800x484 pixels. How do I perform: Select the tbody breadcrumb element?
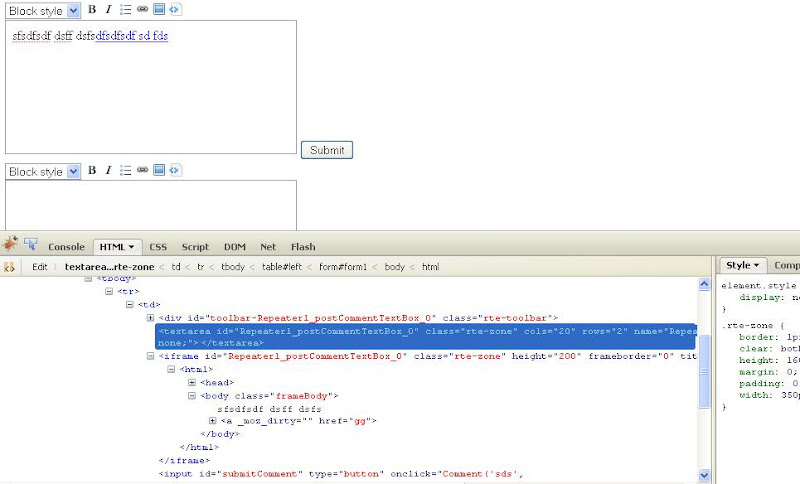[233, 267]
